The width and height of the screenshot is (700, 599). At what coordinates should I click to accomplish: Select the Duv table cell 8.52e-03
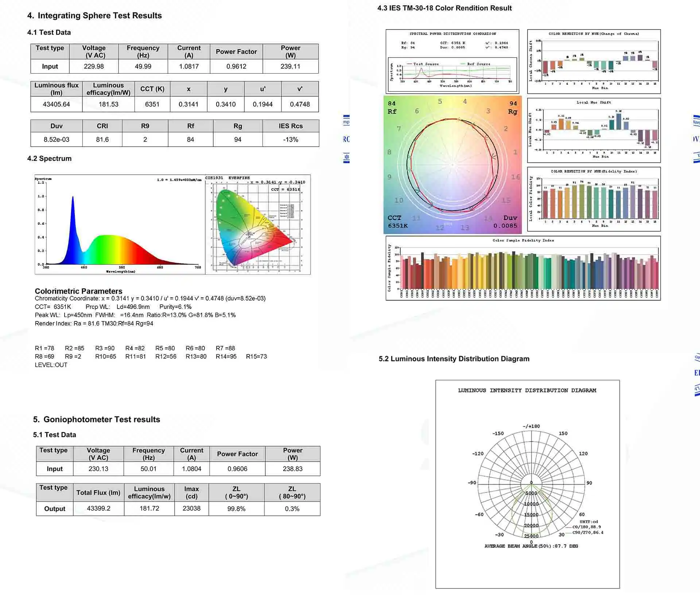[x=57, y=139]
